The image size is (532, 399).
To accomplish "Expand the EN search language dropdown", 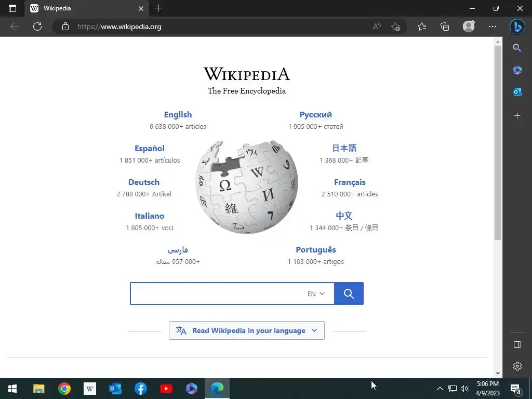I will [x=316, y=294].
